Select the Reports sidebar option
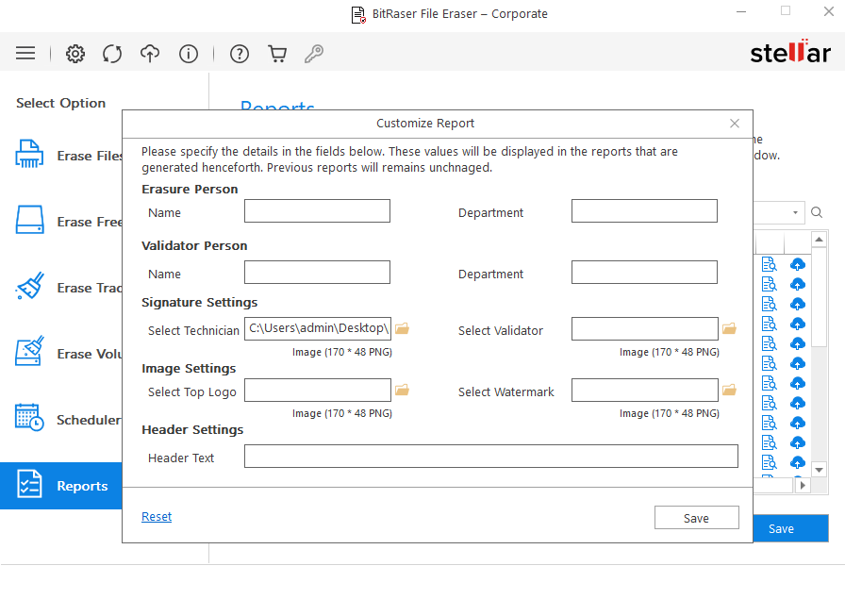 (x=61, y=486)
